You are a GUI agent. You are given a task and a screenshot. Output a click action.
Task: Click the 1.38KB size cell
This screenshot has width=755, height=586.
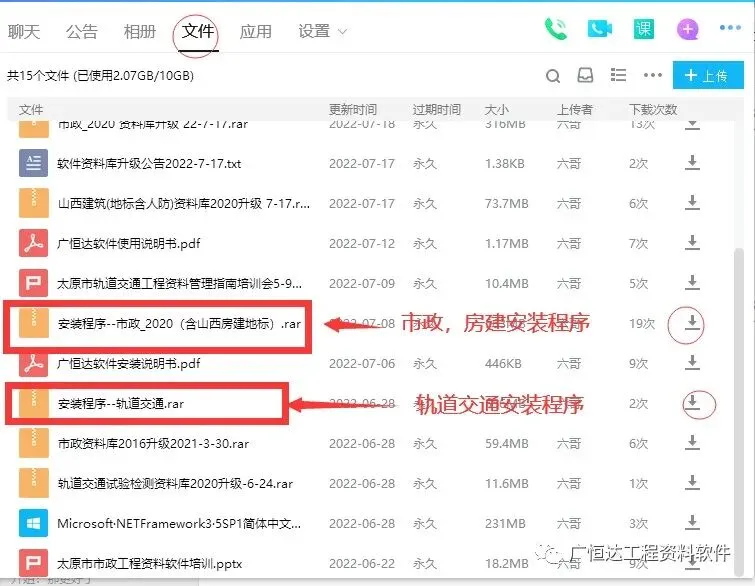(504, 163)
